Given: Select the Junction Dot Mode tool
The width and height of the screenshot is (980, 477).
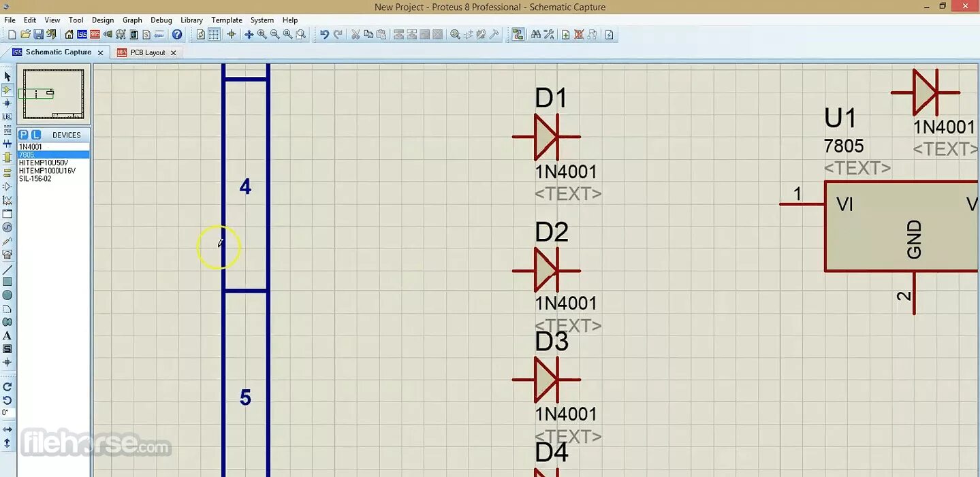Looking at the screenshot, I should [7, 103].
